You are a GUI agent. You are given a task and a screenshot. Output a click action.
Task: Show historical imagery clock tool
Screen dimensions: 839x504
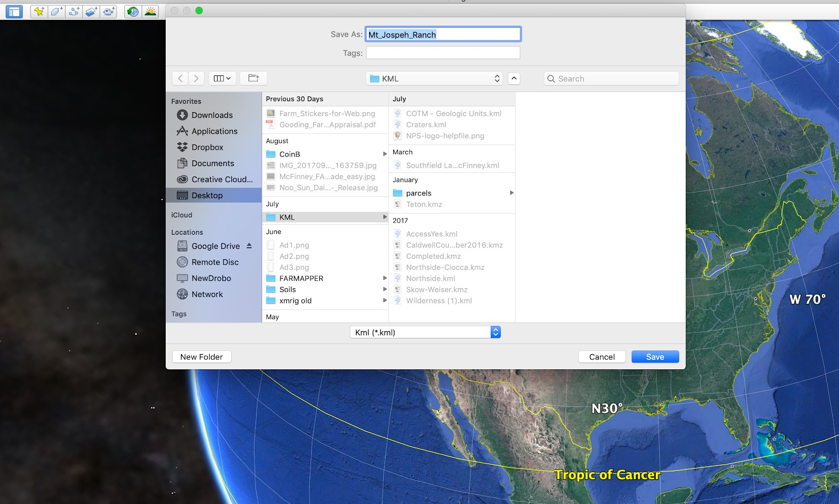pos(133,11)
